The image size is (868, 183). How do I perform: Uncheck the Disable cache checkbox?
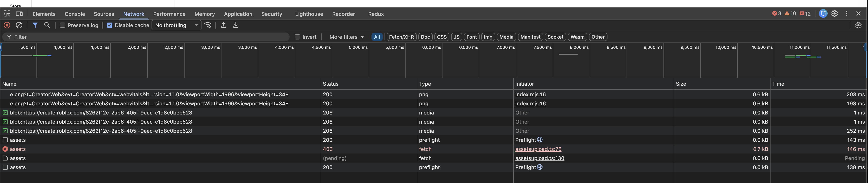tap(109, 25)
